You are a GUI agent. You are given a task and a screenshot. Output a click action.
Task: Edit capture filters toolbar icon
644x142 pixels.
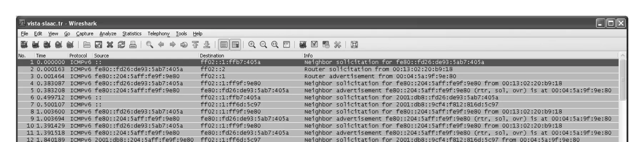[303, 45]
